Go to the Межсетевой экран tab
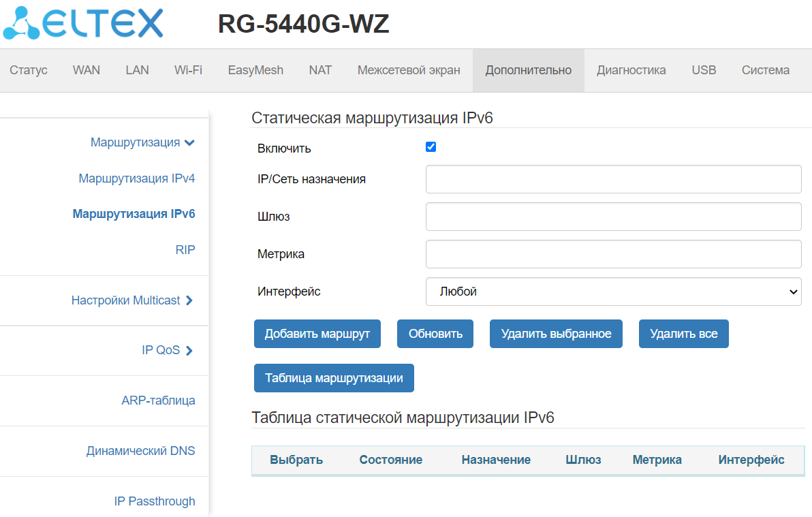The image size is (812, 517). click(409, 70)
